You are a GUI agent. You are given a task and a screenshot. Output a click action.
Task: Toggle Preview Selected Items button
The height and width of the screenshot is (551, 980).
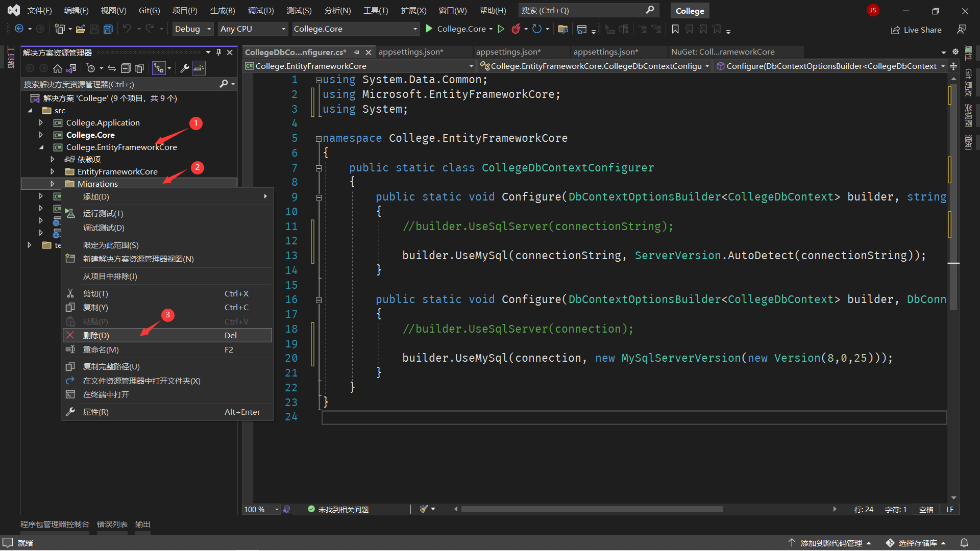pyautogui.click(x=199, y=68)
